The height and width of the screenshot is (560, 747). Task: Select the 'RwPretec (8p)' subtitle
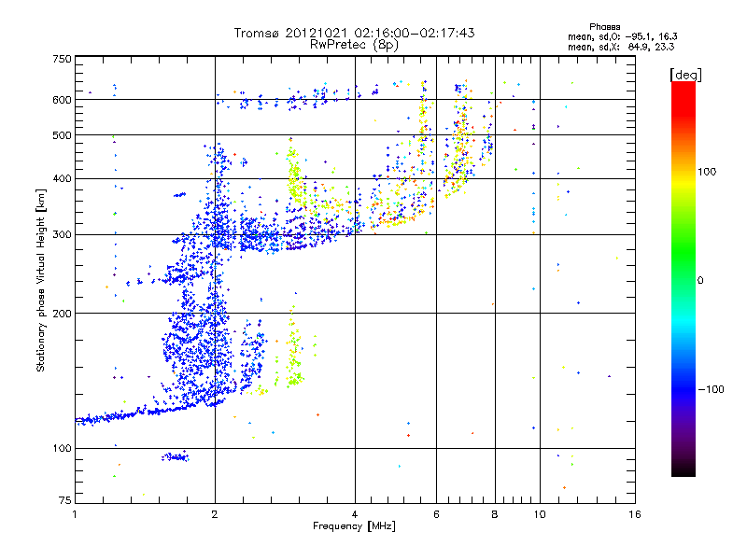click(x=354, y=45)
